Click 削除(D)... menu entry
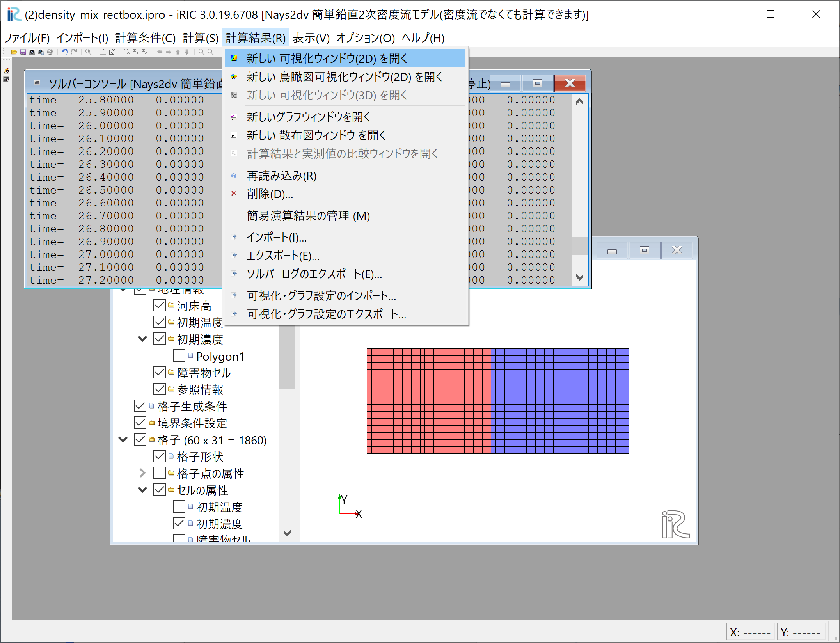Screen dimensions: 840x643 coord(345,194)
